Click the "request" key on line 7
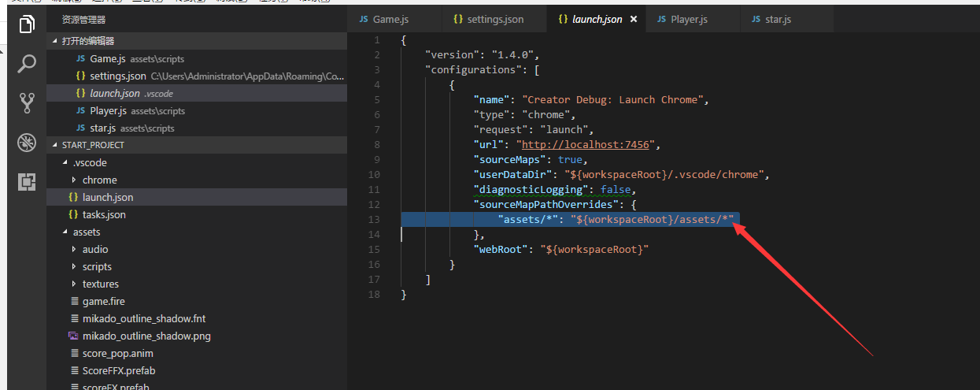This screenshot has height=390, width=980. (501, 130)
